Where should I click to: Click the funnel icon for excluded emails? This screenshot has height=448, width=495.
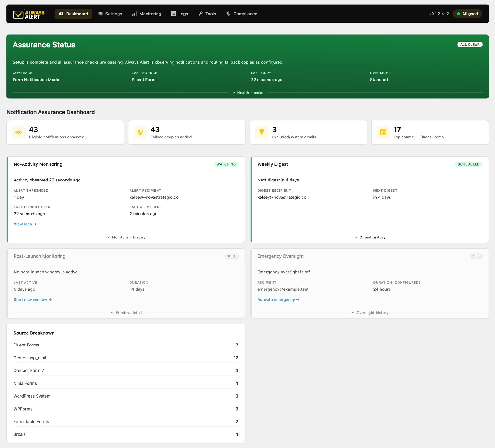tap(262, 133)
